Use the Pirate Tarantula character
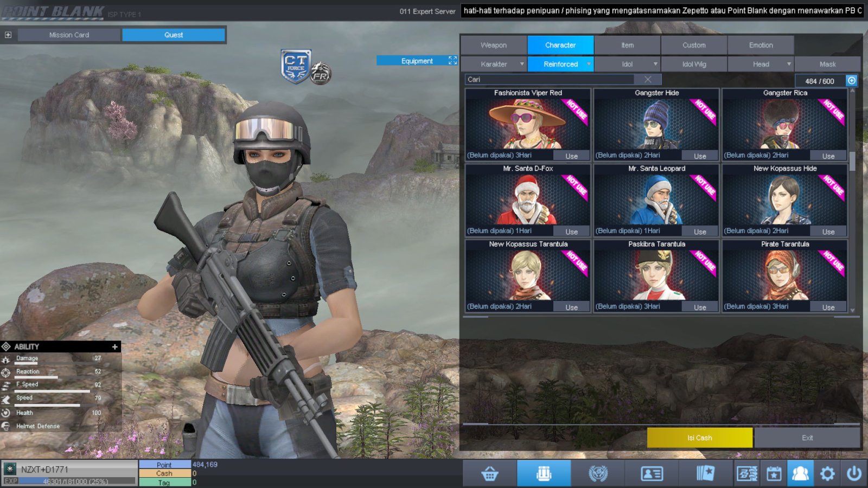This screenshot has width=868, height=488. pos(828,307)
